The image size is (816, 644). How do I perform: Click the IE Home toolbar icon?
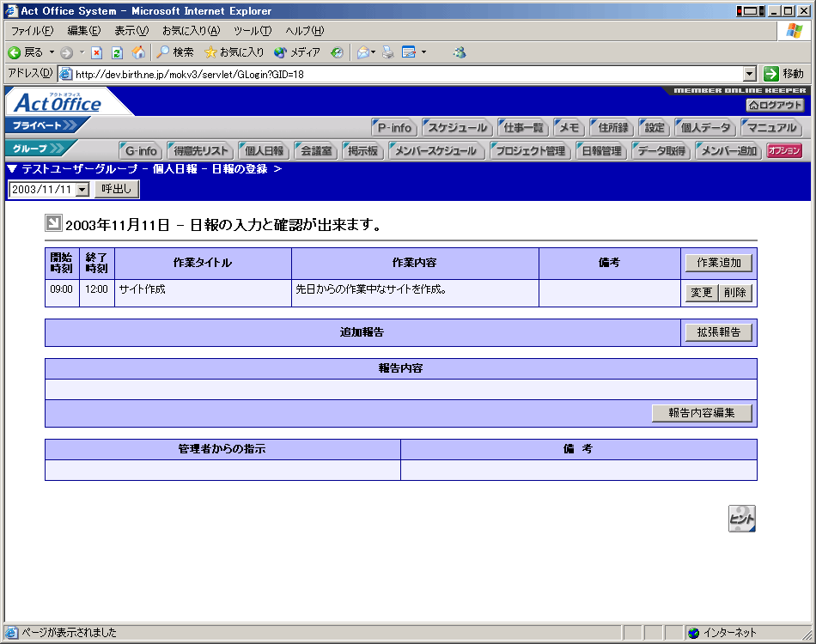click(138, 52)
